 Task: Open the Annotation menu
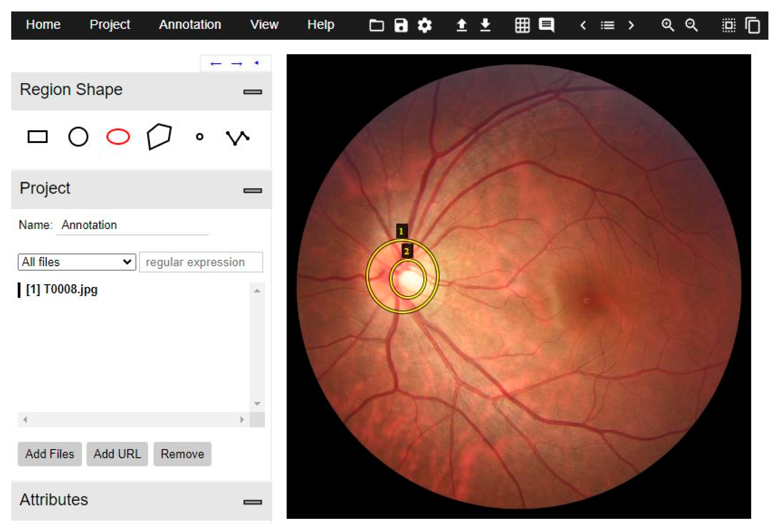click(190, 24)
